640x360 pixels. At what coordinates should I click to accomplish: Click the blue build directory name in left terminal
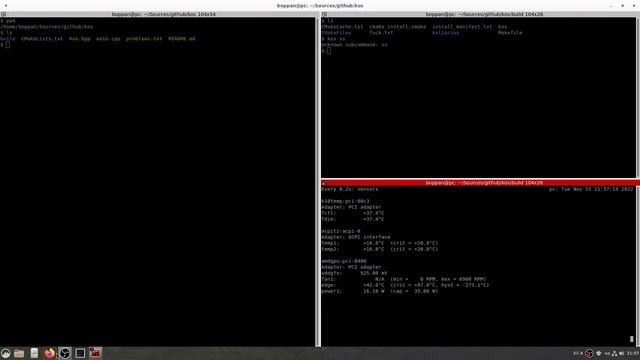(8, 39)
